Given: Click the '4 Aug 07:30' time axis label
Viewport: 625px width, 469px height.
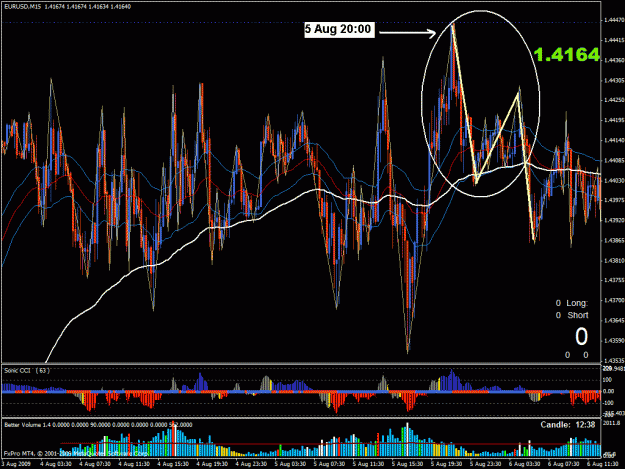Looking at the screenshot, I should 94,464.
